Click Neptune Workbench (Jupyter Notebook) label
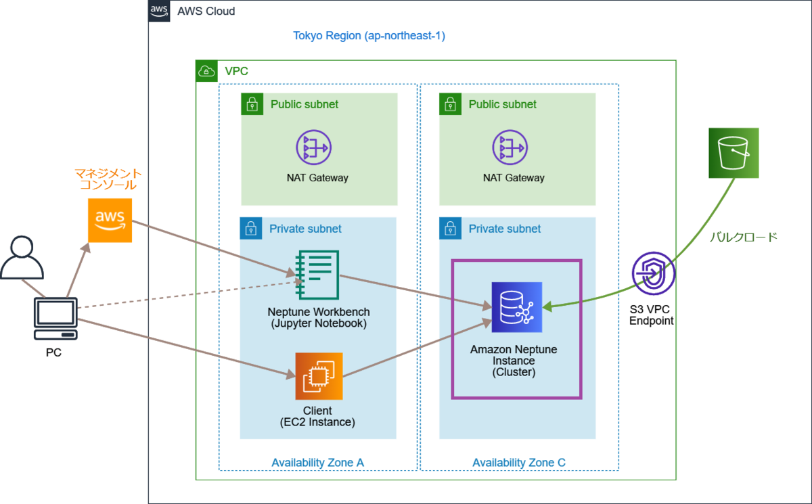This screenshot has width=812, height=504. [x=317, y=318]
